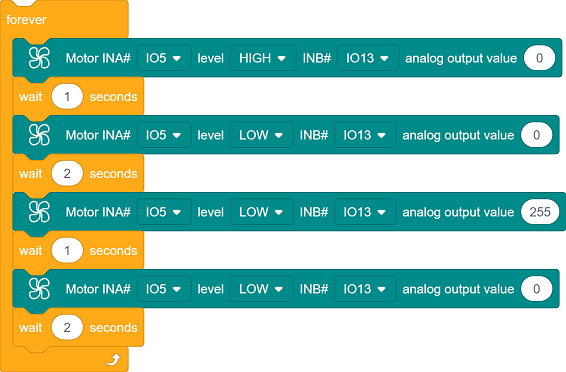Click 'analog output value' text on the 255 block

coord(458,212)
